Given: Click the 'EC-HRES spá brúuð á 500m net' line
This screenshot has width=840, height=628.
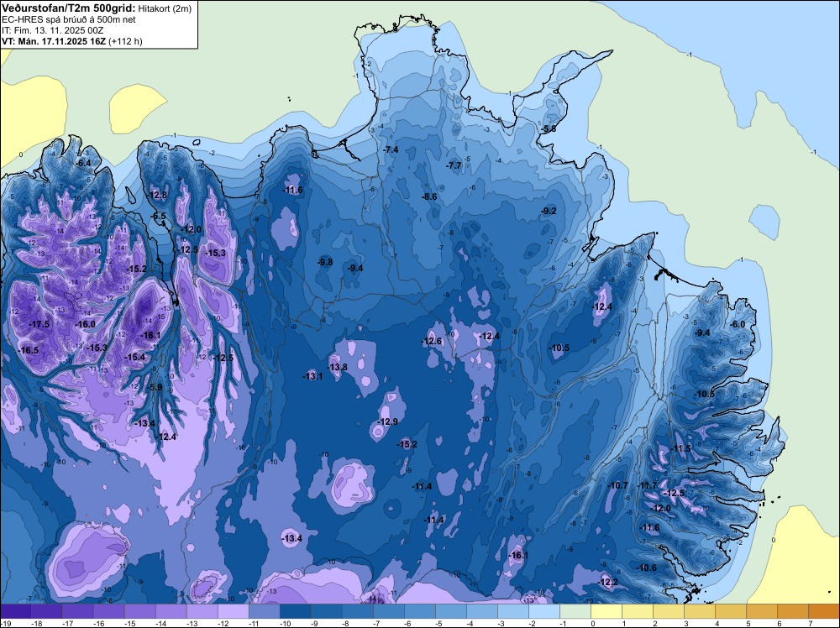Looking at the screenshot, I should (69, 20).
